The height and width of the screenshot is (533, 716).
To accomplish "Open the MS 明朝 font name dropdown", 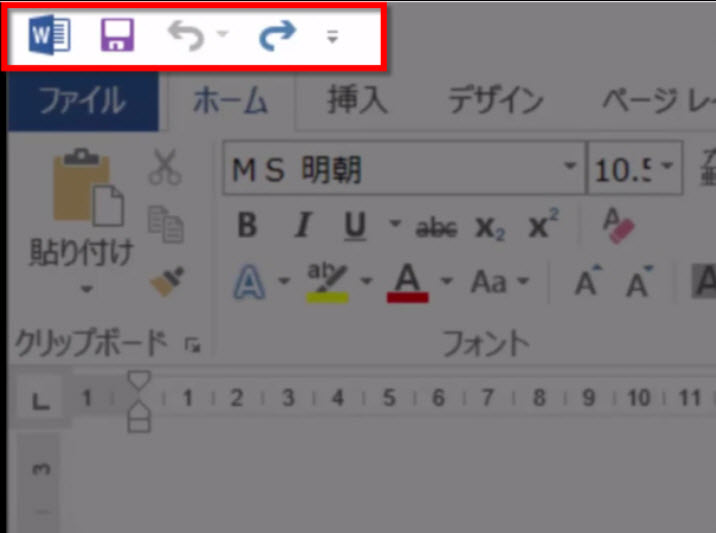I will coord(570,167).
